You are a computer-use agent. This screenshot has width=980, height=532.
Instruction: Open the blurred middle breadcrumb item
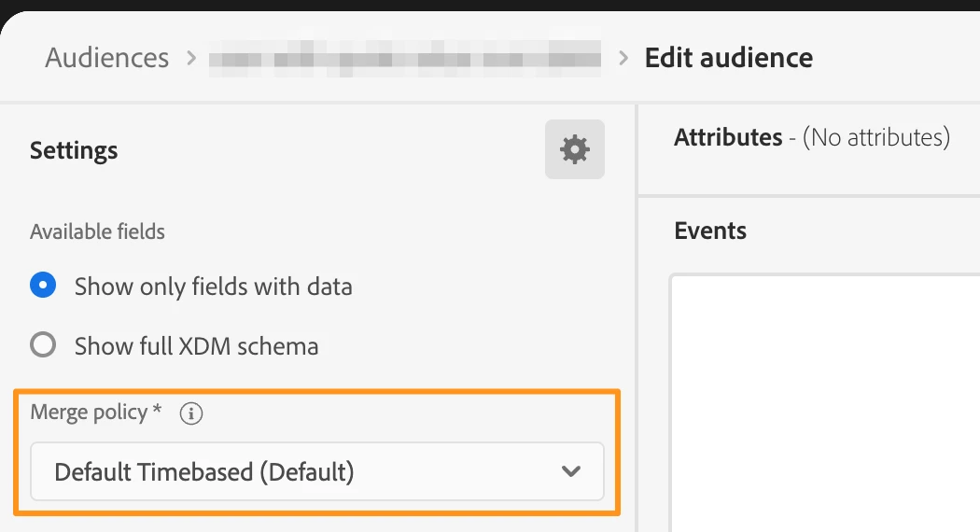(403, 58)
